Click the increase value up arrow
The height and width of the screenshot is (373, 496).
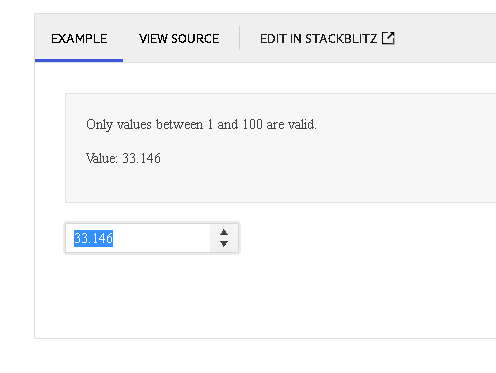(x=224, y=232)
